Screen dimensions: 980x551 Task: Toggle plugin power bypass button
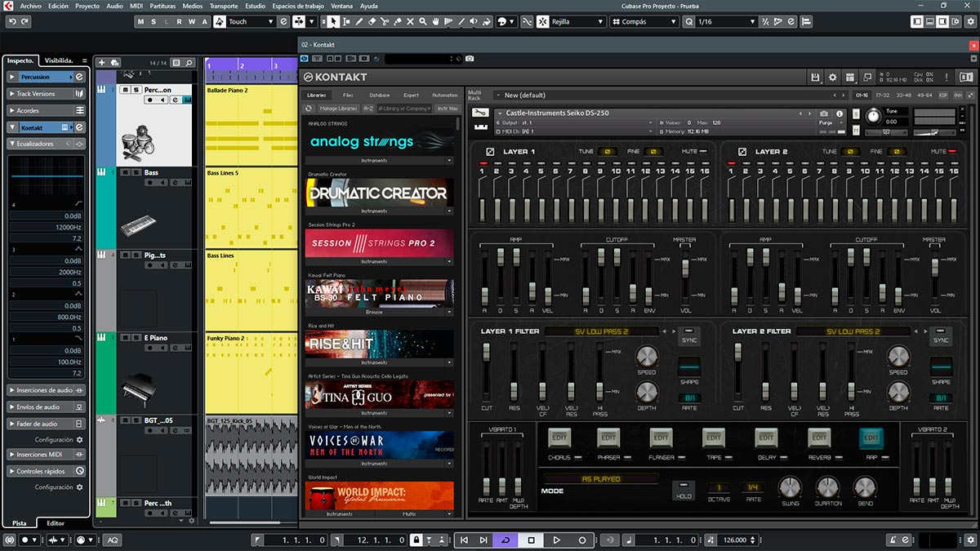click(305, 59)
